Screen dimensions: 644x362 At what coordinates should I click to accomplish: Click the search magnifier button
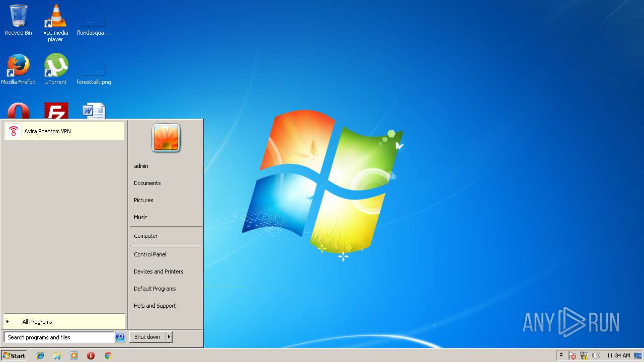120,337
